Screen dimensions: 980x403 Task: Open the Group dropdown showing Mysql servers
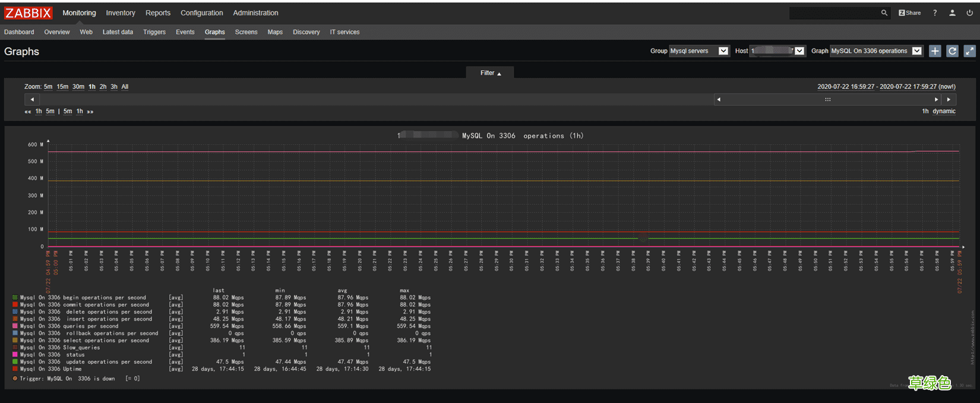698,51
